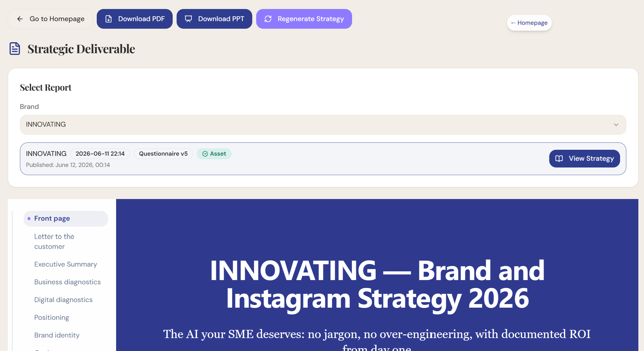Click the Questionnaire v5 tag
The height and width of the screenshot is (351, 644).
coord(163,154)
